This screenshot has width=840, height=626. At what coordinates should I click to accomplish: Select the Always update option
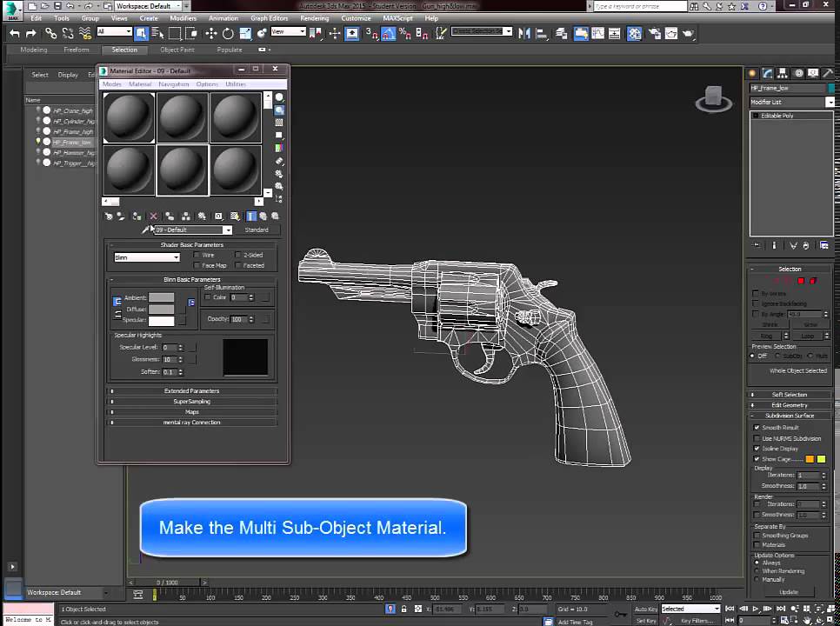(757, 563)
